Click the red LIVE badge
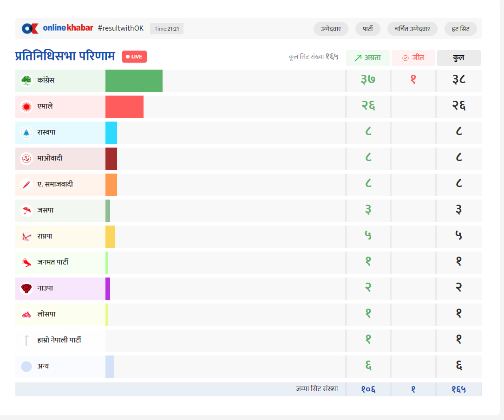 pos(134,57)
